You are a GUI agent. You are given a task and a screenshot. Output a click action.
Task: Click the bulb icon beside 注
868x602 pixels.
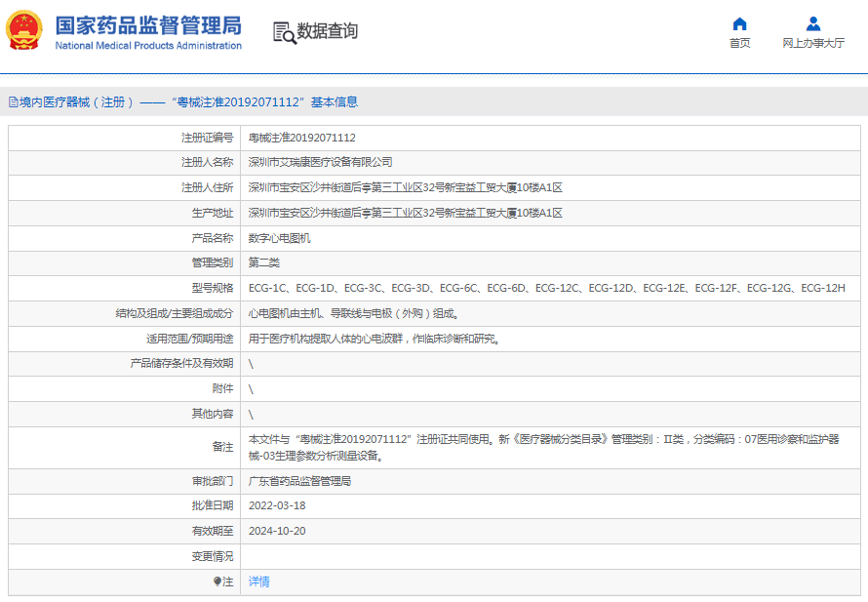coord(217,581)
